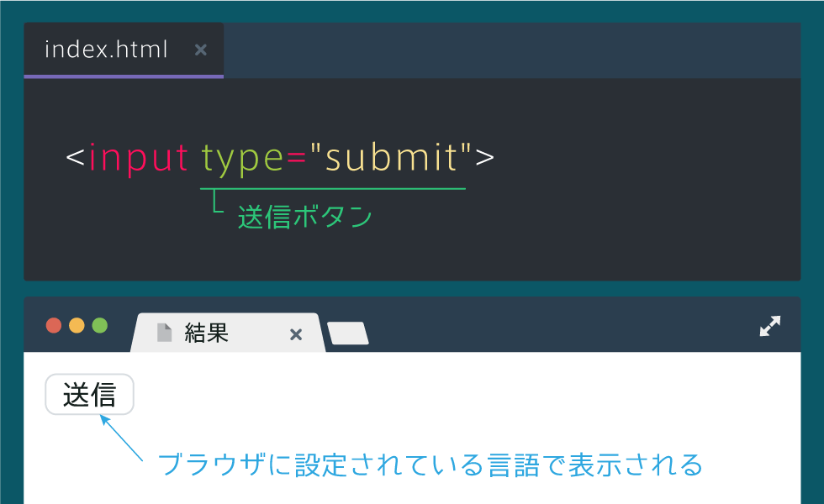Click the "submit" value in the code

pyautogui.click(x=391, y=156)
